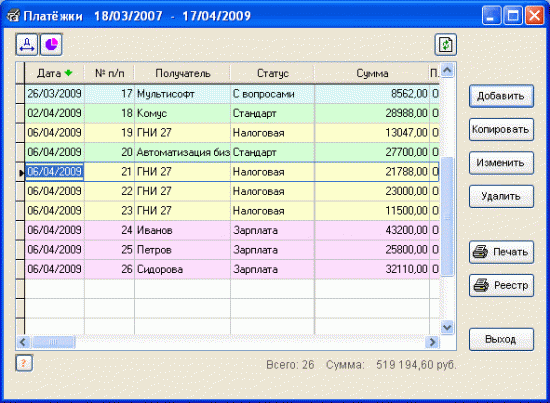
Task: Click the Удалить button
Action: pyautogui.click(x=501, y=196)
